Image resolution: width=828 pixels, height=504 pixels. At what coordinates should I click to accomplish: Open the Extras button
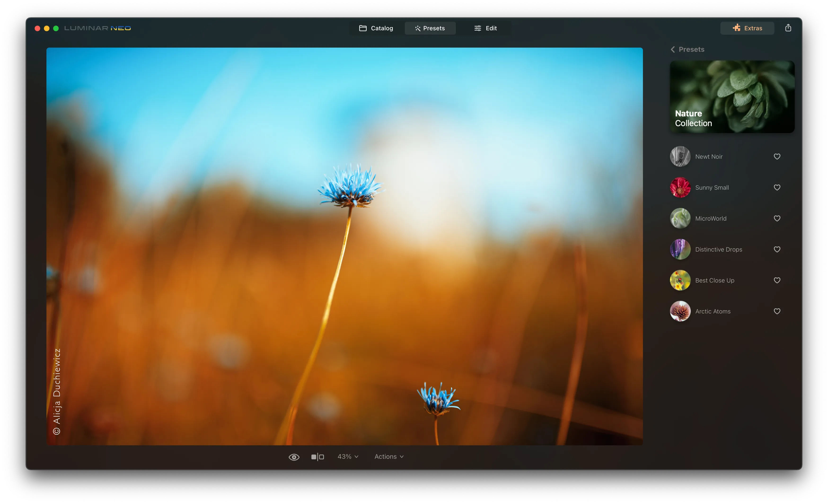(747, 28)
